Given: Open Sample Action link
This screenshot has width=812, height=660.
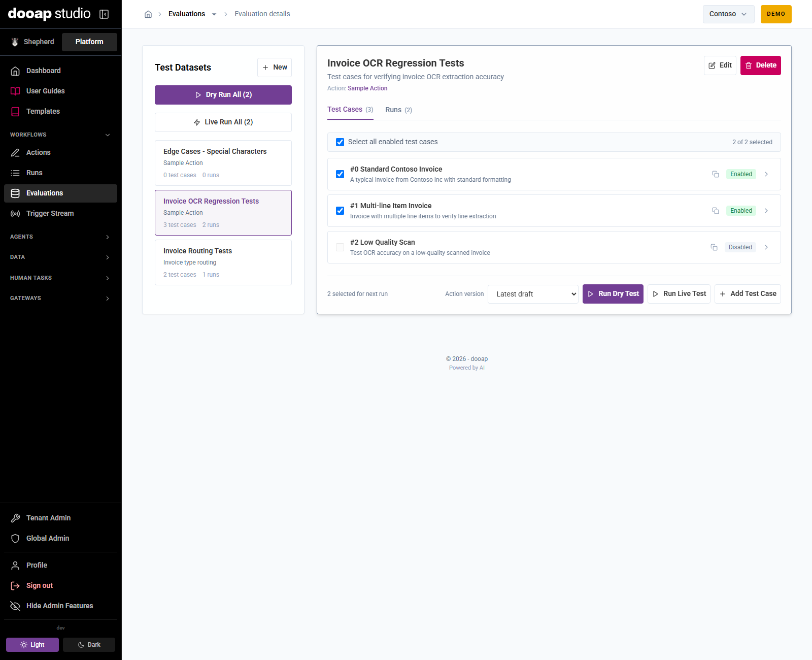Looking at the screenshot, I should click(367, 88).
